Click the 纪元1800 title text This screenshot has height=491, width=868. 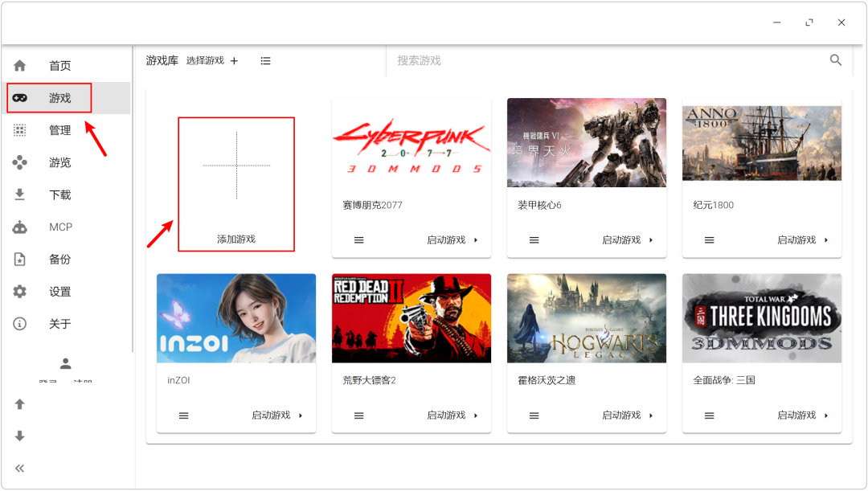[714, 205]
